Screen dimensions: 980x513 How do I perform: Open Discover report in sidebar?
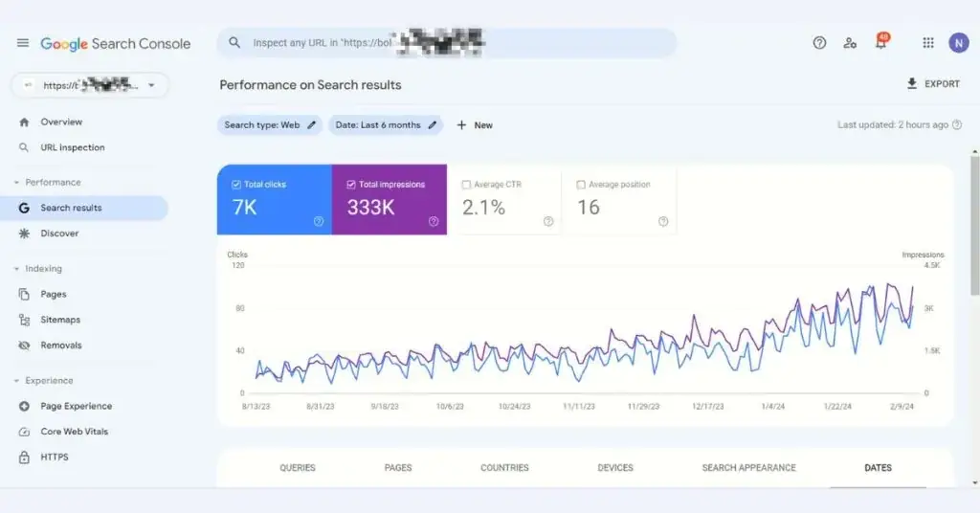(x=59, y=234)
